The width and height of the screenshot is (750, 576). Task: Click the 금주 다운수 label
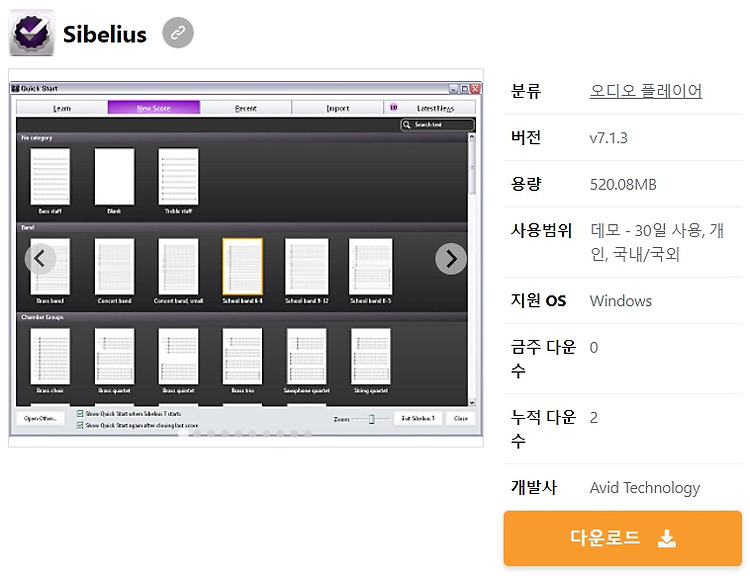click(x=543, y=358)
